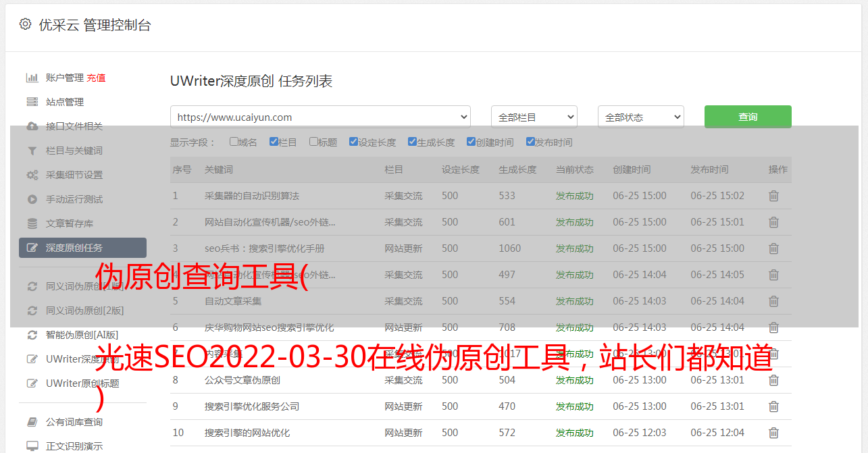
Task: Toggle the 标题 field checkbox
Action: tap(313, 142)
